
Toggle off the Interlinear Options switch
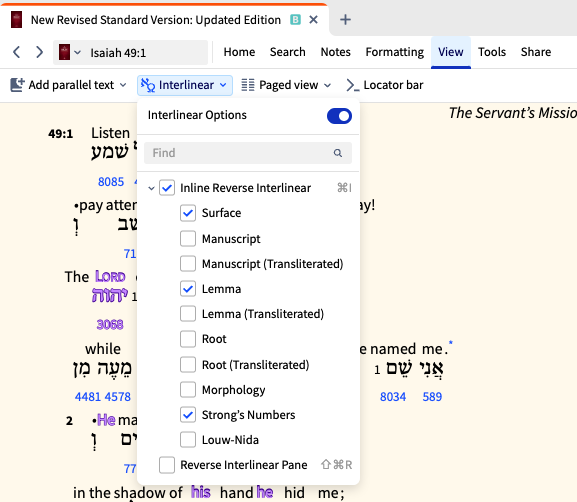[x=339, y=116]
